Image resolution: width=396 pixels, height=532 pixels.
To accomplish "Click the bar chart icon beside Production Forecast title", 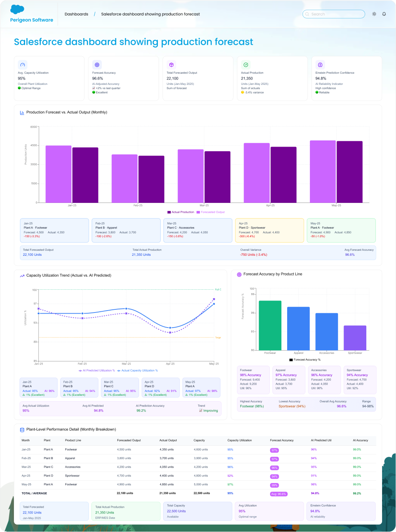I will (22, 113).
